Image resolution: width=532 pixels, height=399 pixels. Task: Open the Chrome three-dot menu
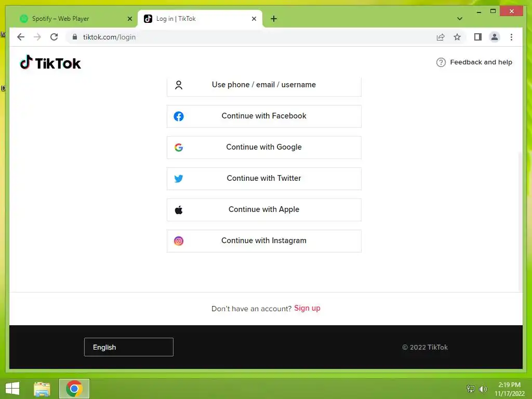click(x=511, y=37)
